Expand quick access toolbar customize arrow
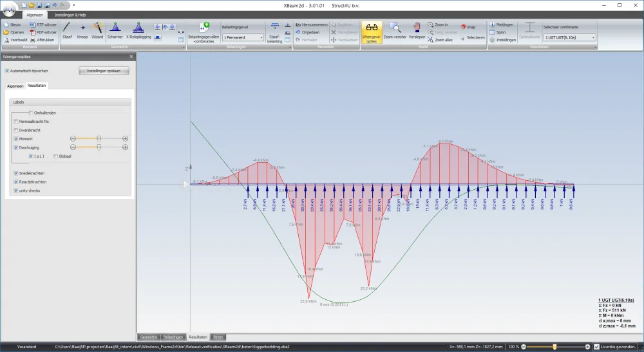The height and width of the screenshot is (352, 644). click(74, 5)
